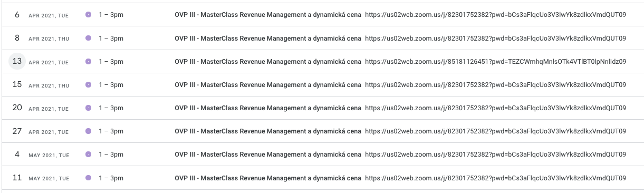Click the purple dot for May 4 event
The height and width of the screenshot is (193, 644).
88,154
